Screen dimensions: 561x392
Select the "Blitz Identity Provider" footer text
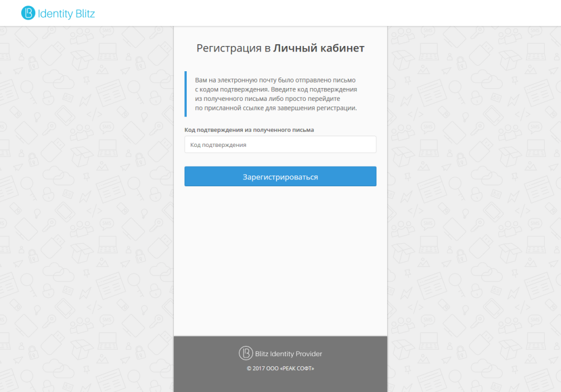288,354
